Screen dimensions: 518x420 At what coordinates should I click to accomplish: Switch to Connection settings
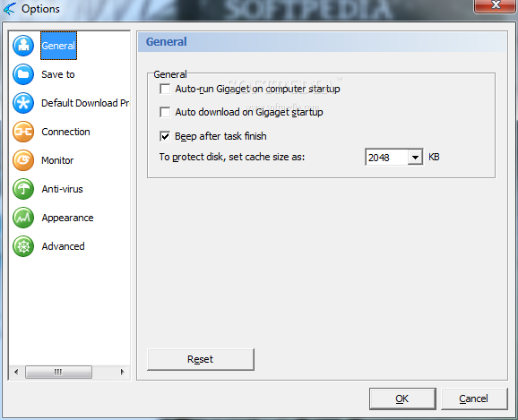pos(65,132)
